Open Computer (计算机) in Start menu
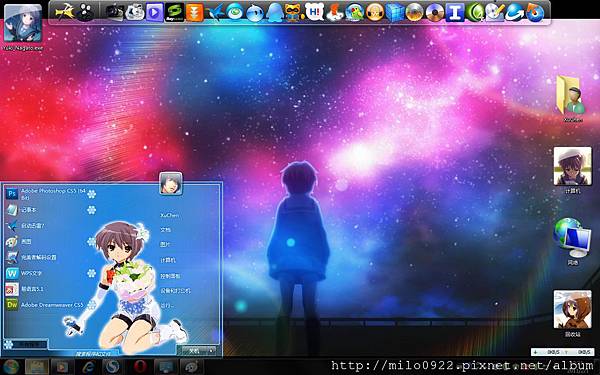 click(x=168, y=260)
